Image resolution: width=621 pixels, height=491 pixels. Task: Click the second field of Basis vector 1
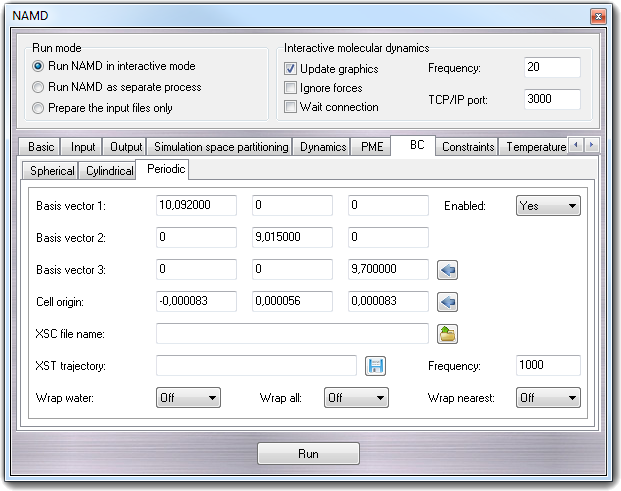(x=292, y=206)
